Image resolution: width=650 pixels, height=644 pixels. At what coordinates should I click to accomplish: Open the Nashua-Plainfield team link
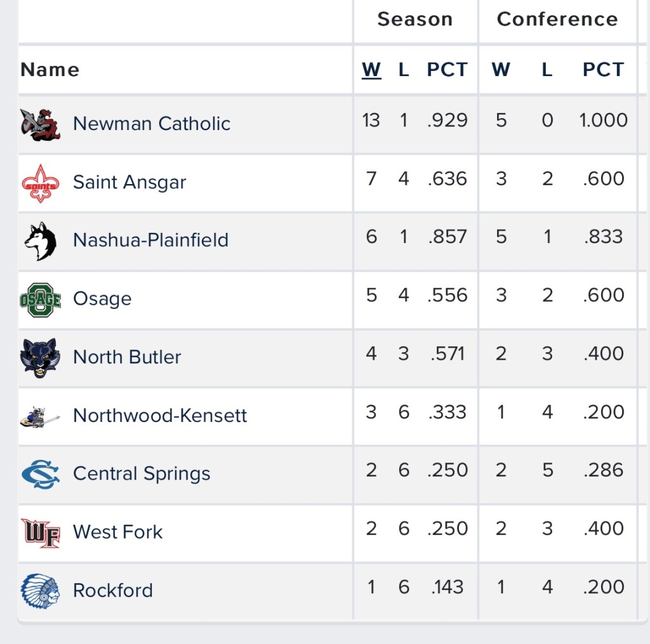[x=150, y=240]
